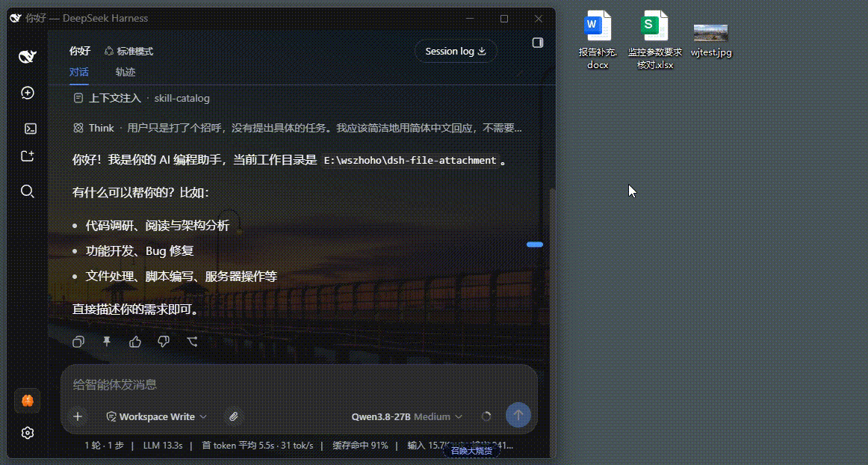Click the 功能开发、Bug 修复 bullet
The height and width of the screenshot is (465, 868).
pyautogui.click(x=140, y=251)
